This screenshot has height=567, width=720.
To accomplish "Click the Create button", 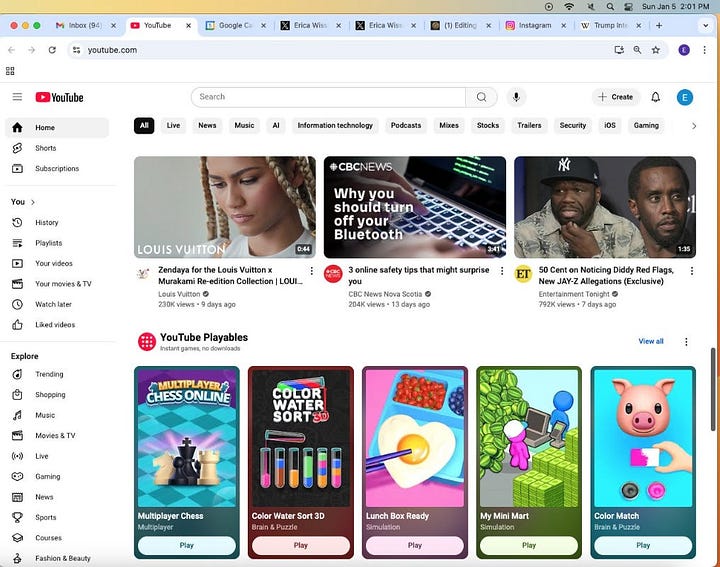I will pos(616,97).
